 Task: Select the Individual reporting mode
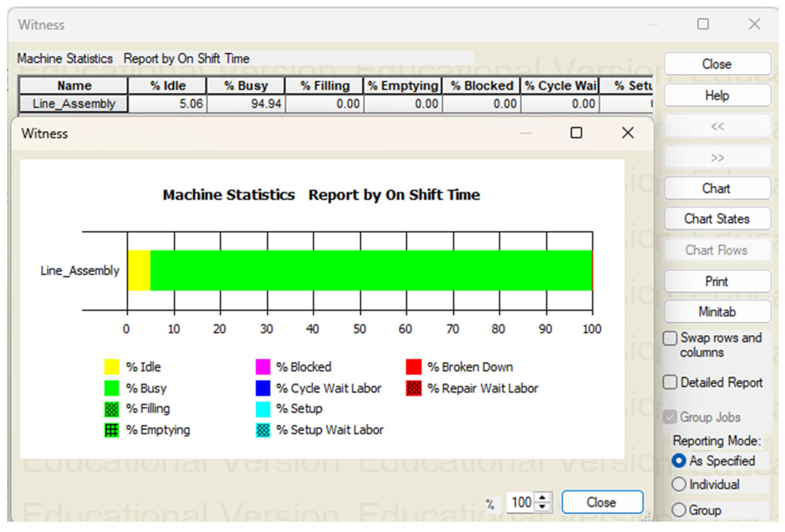pos(678,484)
